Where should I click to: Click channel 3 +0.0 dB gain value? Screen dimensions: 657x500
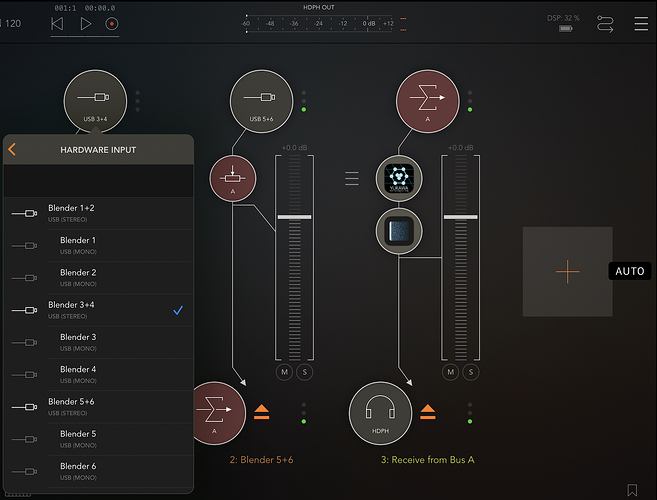460,148
